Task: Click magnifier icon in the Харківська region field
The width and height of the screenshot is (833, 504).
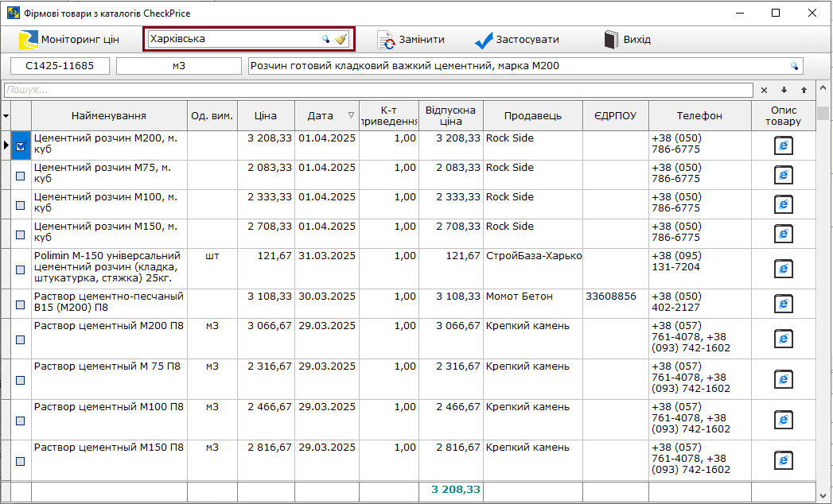Action: click(x=325, y=39)
